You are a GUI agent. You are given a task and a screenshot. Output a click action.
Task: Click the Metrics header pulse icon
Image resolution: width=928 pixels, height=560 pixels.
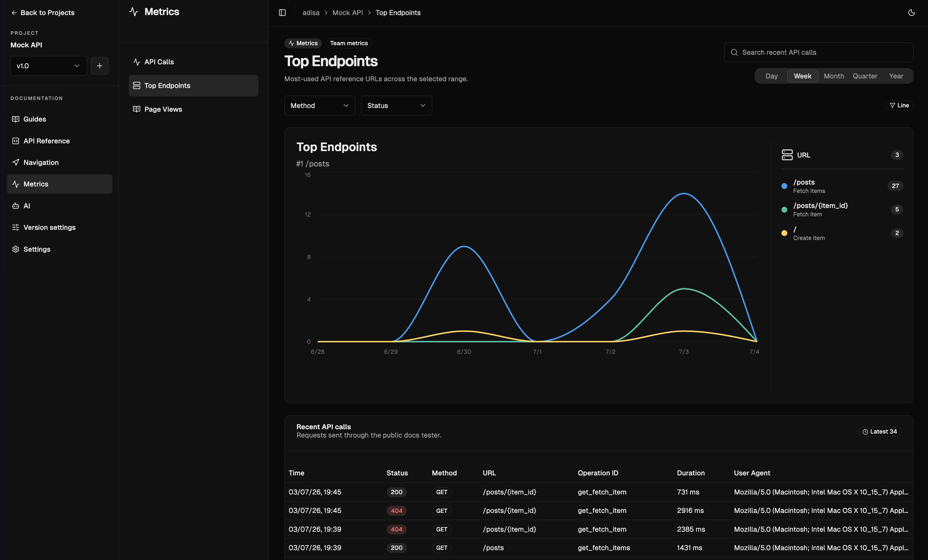click(x=134, y=12)
